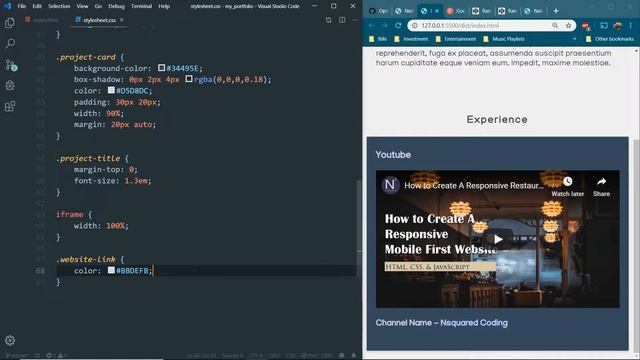The image size is (640, 360).
Task: Open the Chrome profile avatar
Action: pos(618,25)
